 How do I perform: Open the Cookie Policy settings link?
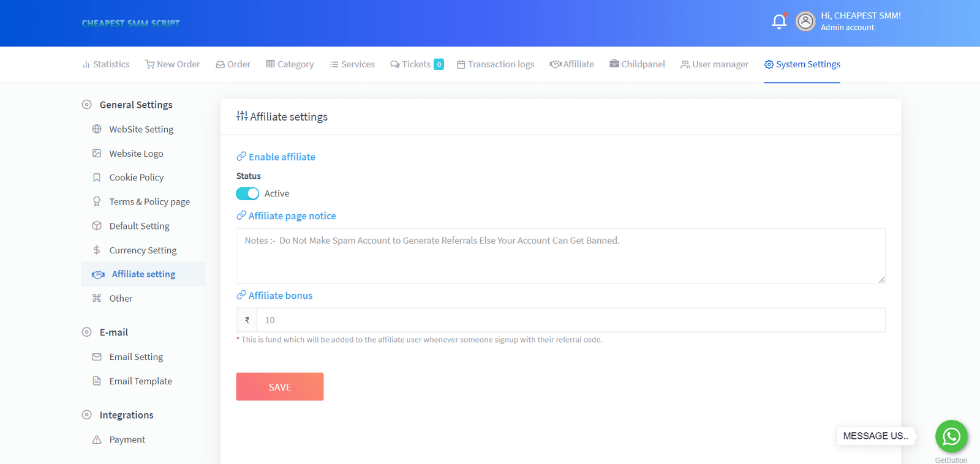click(x=136, y=178)
